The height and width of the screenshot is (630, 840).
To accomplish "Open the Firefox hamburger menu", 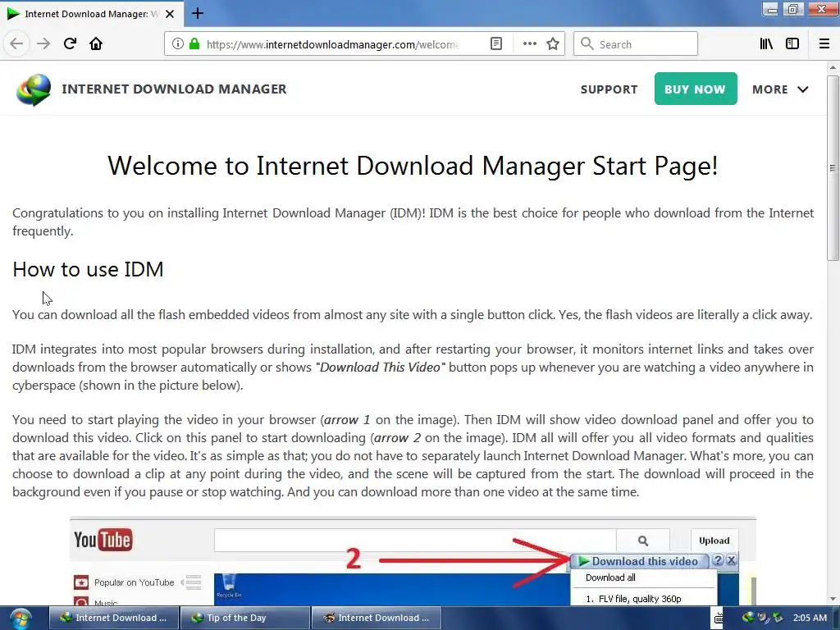I will 824,43.
